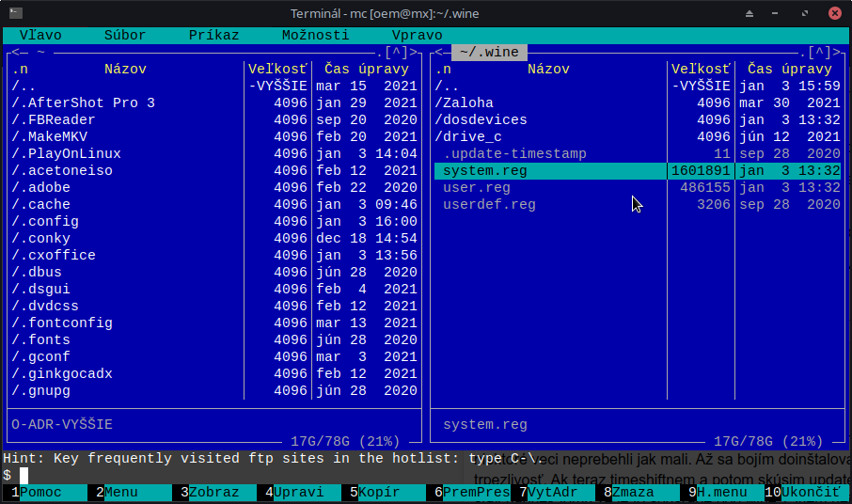Click left panel history list '[^]'
Image resolution: width=852 pixels, height=504 pixels.
[396, 52]
